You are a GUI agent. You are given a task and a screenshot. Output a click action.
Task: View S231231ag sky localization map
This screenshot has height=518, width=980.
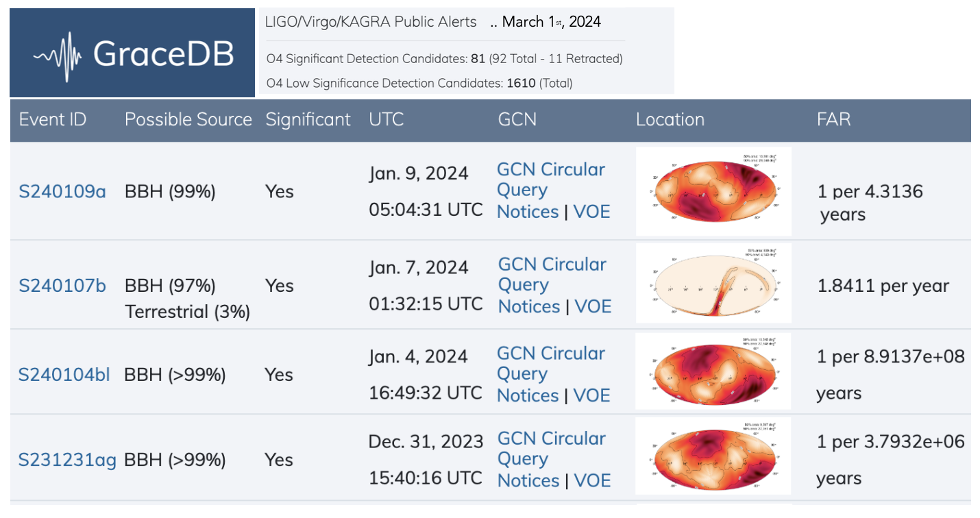[713, 456]
